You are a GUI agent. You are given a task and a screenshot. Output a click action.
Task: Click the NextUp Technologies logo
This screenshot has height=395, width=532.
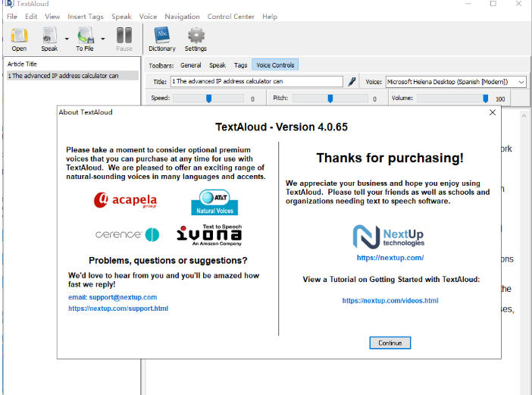pyautogui.click(x=390, y=237)
